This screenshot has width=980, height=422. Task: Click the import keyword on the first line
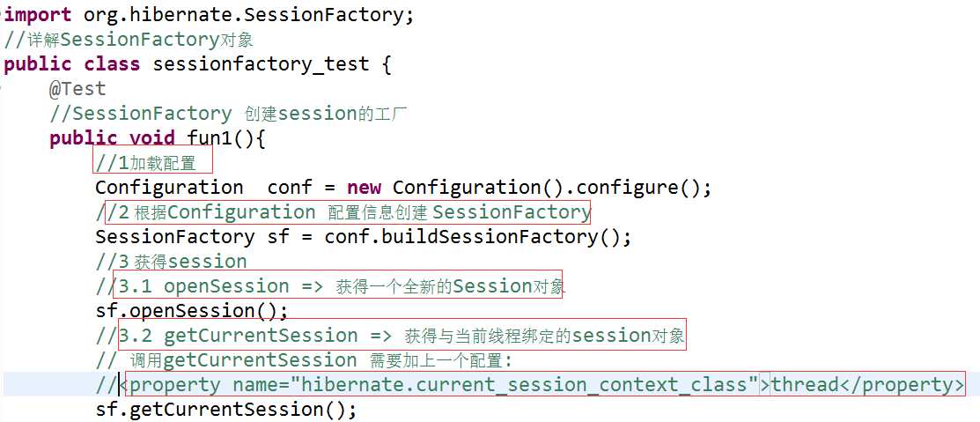(38, 15)
